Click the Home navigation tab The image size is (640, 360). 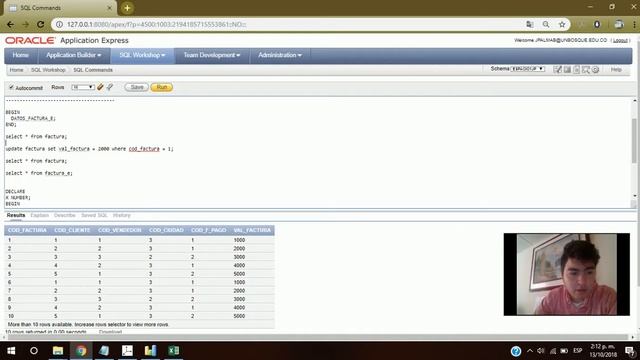point(20,55)
